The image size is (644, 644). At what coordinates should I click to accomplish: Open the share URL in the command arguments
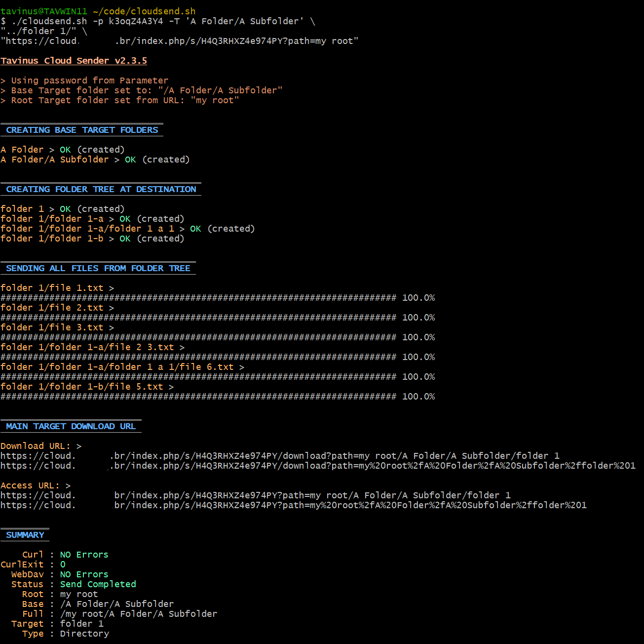(x=180, y=41)
